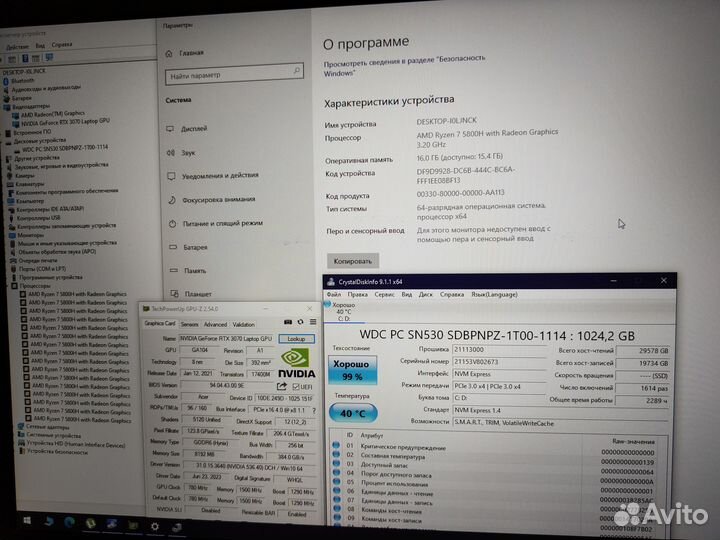Click GPU-Z screenshot camera icon

[x=288, y=322]
